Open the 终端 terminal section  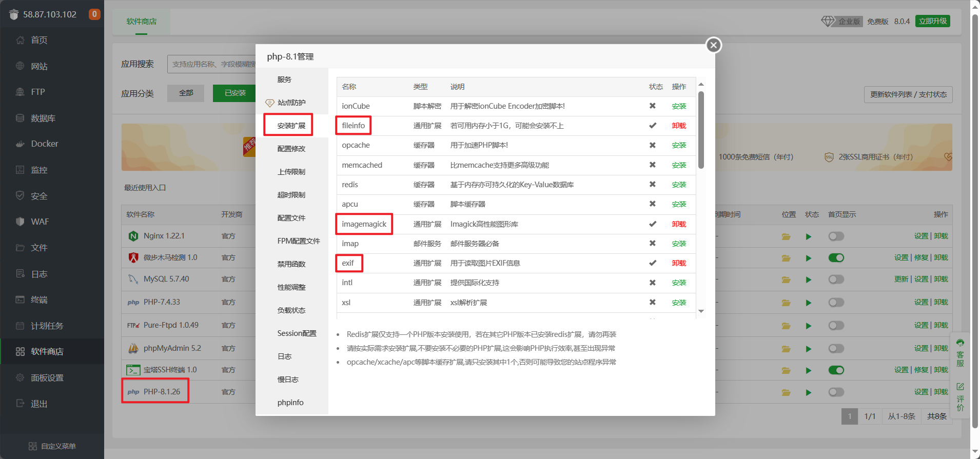[39, 300]
